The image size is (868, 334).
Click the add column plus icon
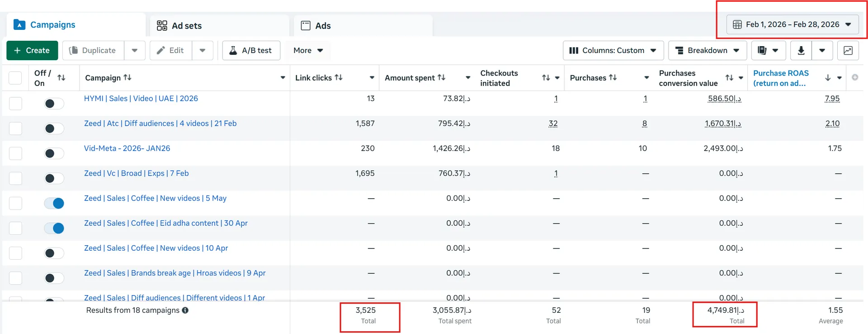click(x=855, y=77)
